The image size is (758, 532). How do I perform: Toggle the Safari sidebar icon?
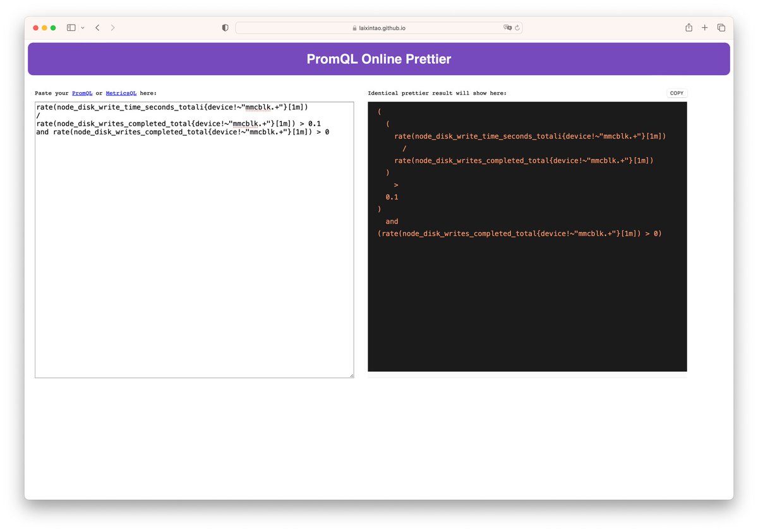(71, 28)
